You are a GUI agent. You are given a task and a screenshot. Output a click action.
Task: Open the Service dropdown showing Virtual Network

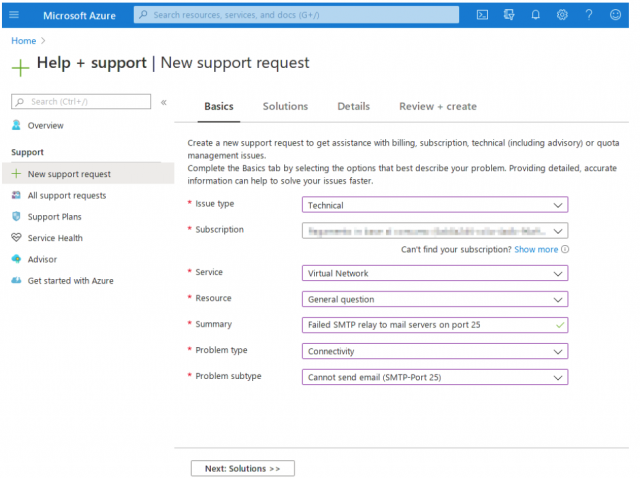tap(435, 273)
